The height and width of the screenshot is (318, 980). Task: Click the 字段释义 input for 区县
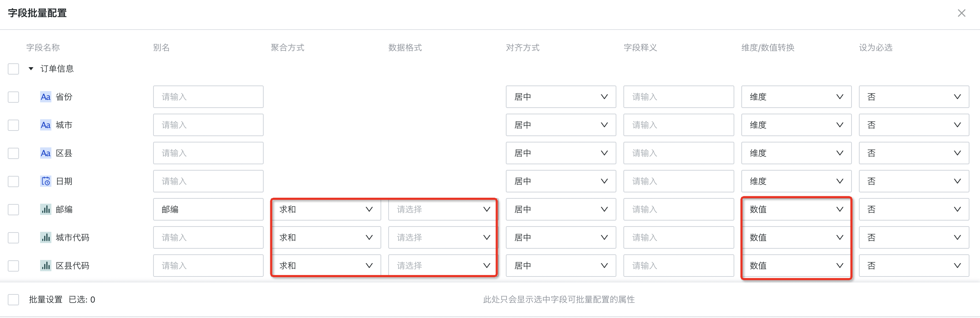tap(678, 153)
